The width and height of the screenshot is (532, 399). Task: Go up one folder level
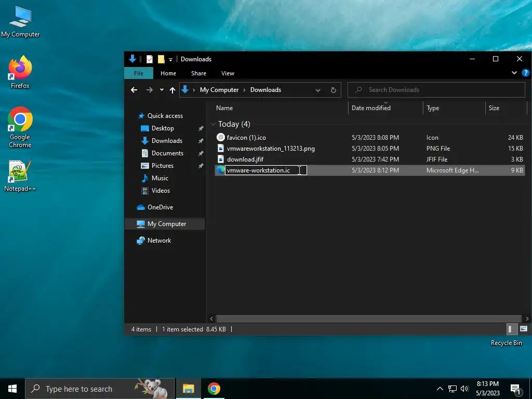(x=172, y=90)
